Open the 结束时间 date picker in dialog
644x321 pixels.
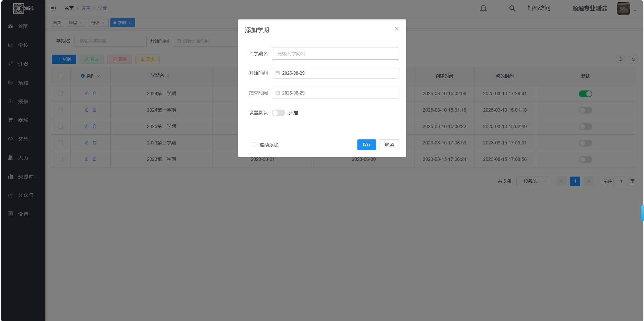336,93
